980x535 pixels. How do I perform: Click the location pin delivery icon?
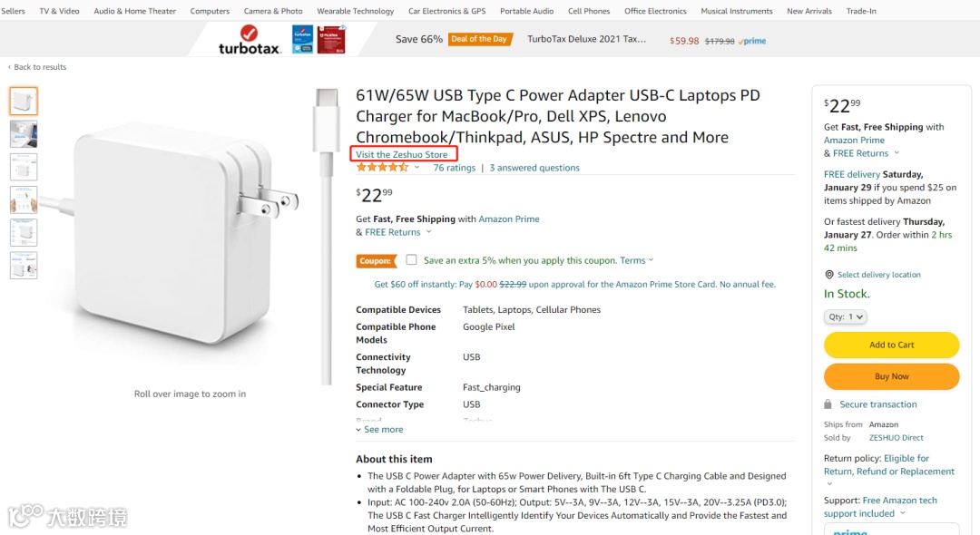click(829, 275)
